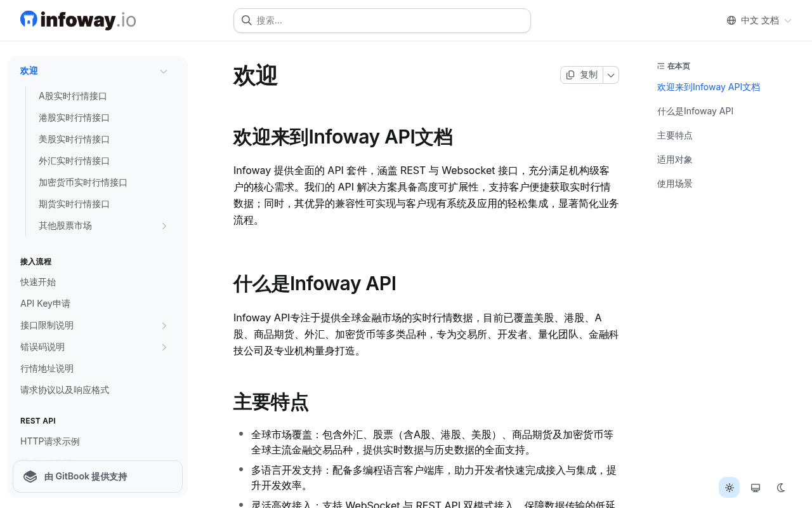Open the copy options dropdown arrow

[x=611, y=75]
